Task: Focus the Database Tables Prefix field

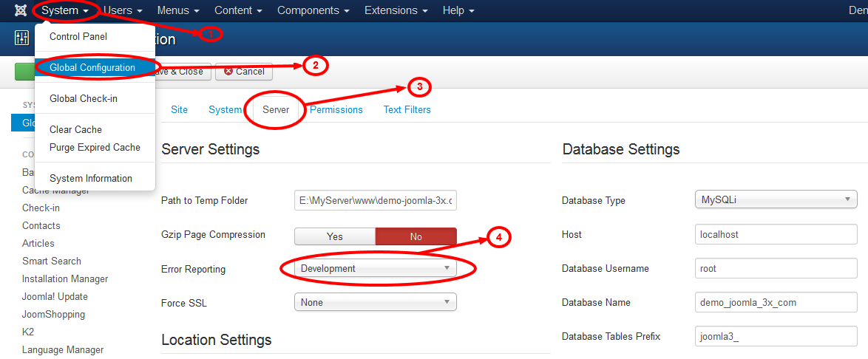Action: click(776, 337)
